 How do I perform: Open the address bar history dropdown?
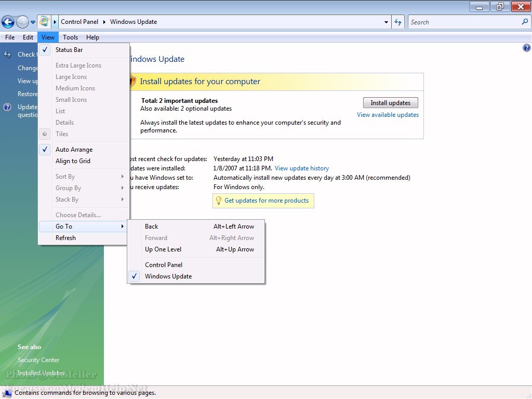click(386, 22)
